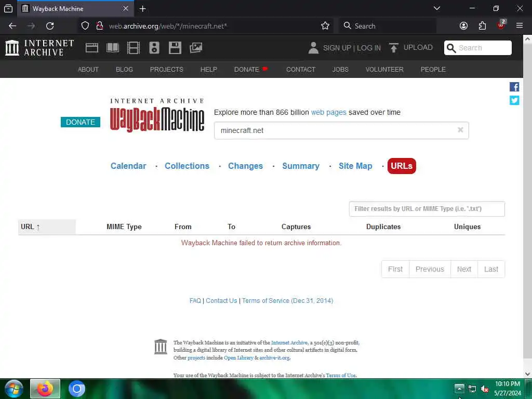The height and width of the screenshot is (399, 532).
Task: Go to the Previous results page
Action: tap(430, 269)
